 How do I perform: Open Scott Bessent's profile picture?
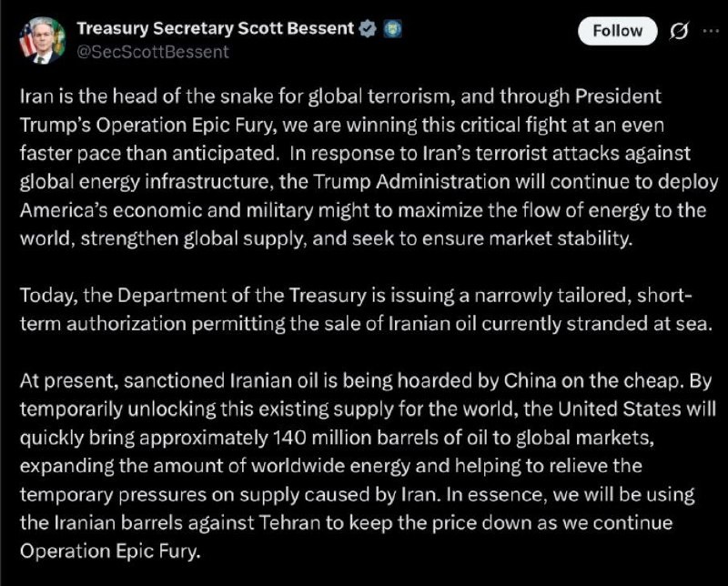coord(42,40)
